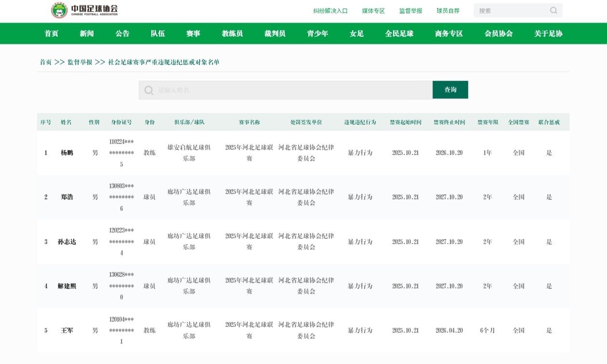
Task: Navigate to the 女足 section
Action: [356, 33]
